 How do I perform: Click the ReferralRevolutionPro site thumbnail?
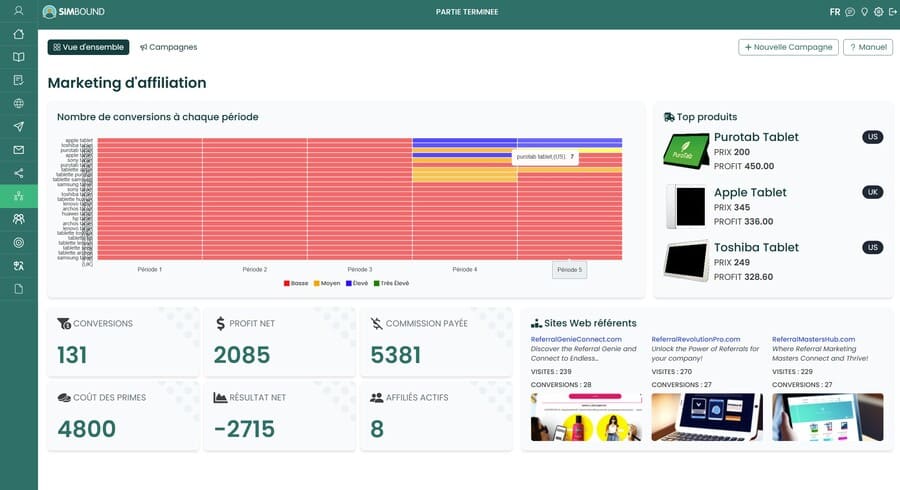click(x=707, y=417)
